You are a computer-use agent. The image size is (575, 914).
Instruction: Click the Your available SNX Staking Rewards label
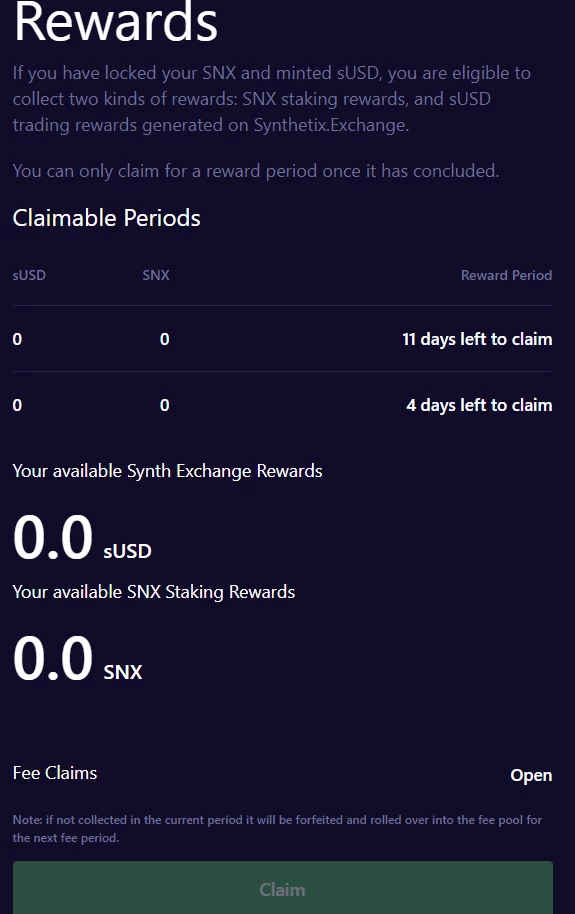click(x=154, y=592)
